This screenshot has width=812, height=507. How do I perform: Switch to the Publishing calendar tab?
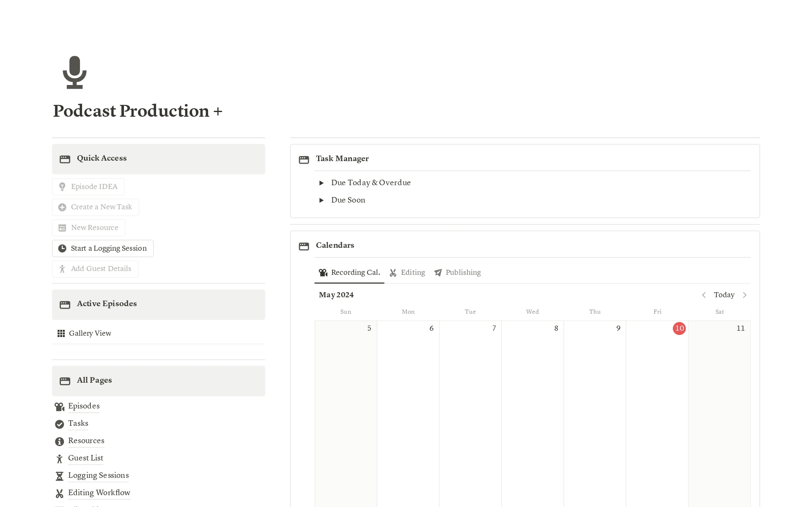pos(458,273)
